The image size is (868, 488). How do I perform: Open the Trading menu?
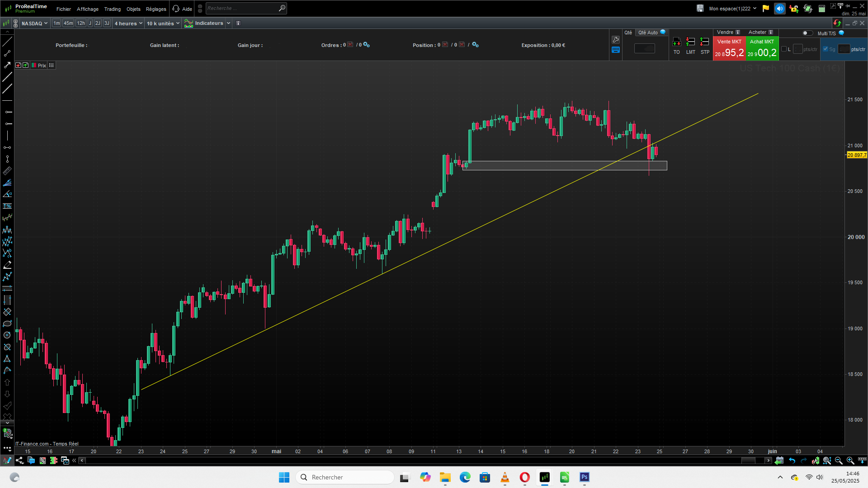pyautogui.click(x=112, y=9)
